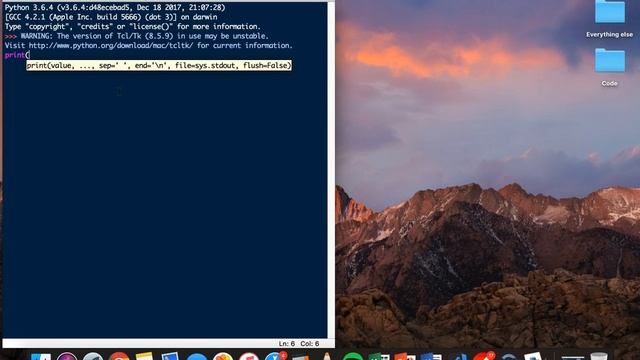Click the IDLE shell vertical scrollbar
Viewport: 640px width, 360px height.
point(331,170)
